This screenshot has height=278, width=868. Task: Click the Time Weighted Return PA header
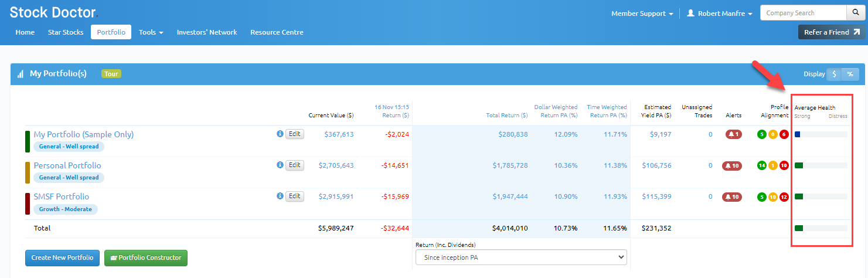click(x=607, y=111)
